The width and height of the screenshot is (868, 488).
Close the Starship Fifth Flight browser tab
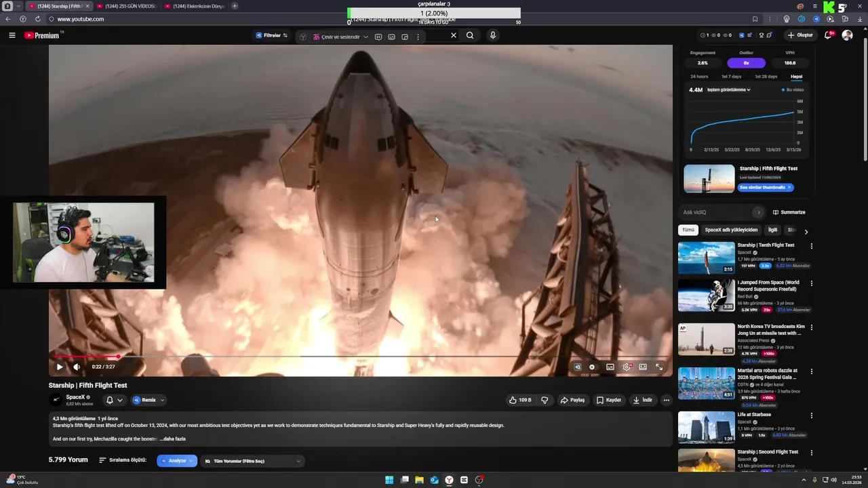point(87,6)
